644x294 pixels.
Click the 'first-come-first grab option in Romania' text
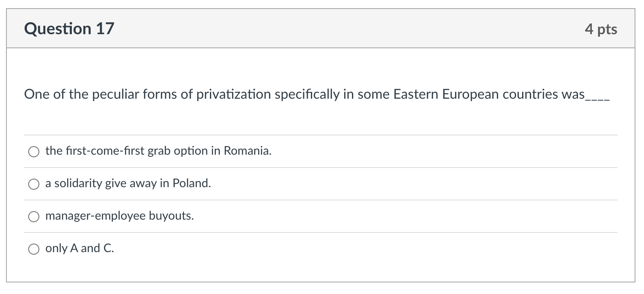click(158, 151)
